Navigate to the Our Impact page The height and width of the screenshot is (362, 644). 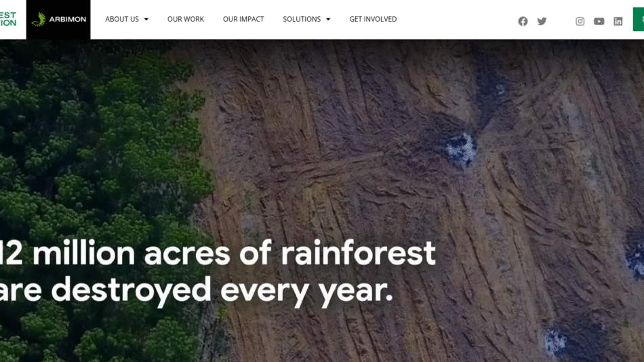[x=243, y=19]
